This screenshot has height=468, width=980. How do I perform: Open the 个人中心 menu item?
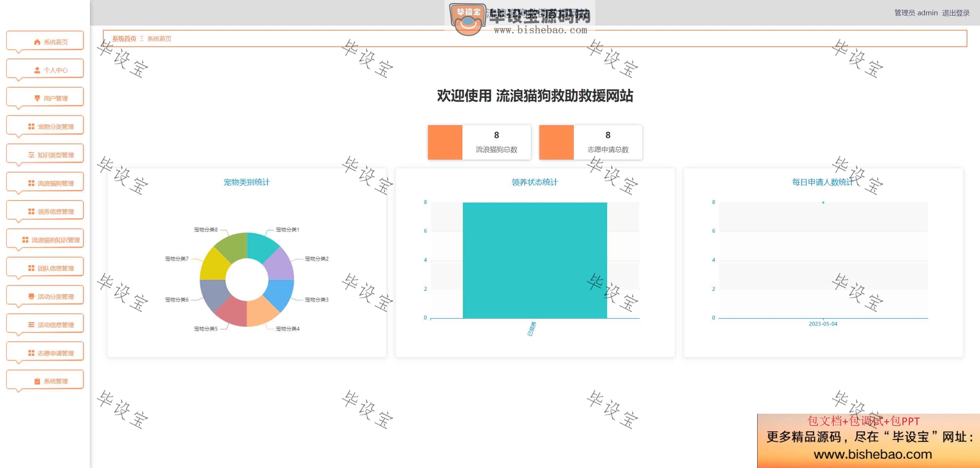pos(45,69)
